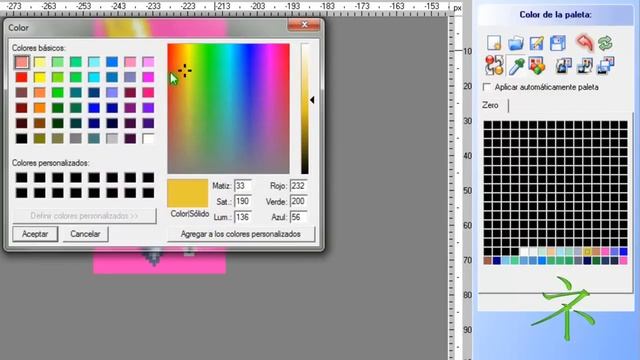Viewport: 640px width, 360px height.
Task: Save the palette with the floppy disk icon
Action: coord(558,43)
